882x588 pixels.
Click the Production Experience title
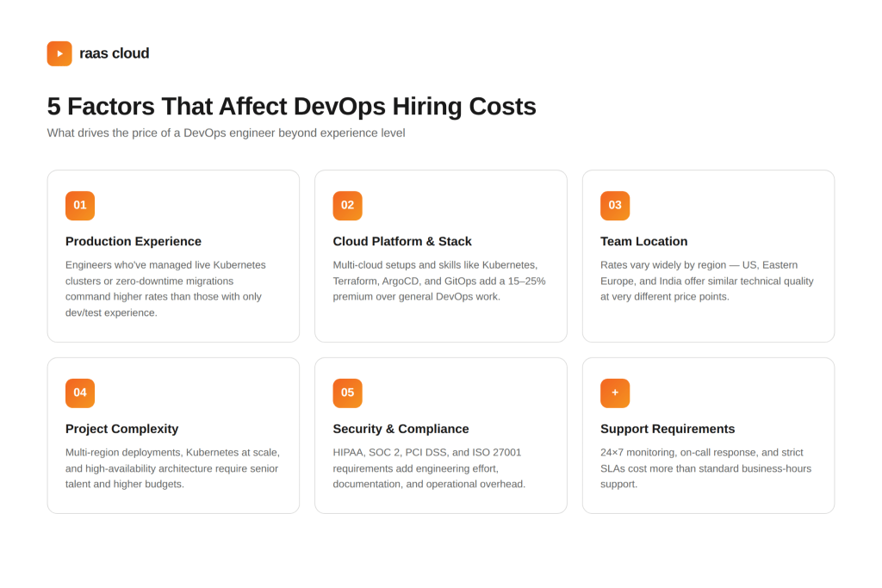point(134,241)
